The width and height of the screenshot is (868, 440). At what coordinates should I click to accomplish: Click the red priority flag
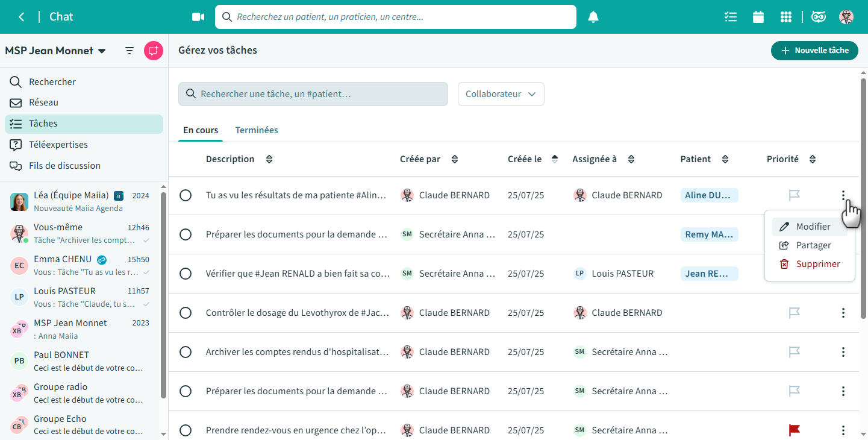pyautogui.click(x=795, y=430)
